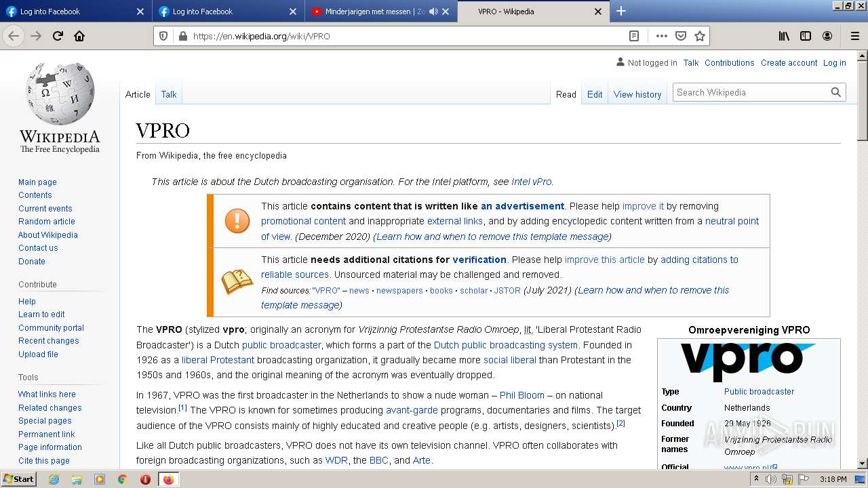The height and width of the screenshot is (488, 868).
Task: Select the Article tab
Action: pos(138,94)
